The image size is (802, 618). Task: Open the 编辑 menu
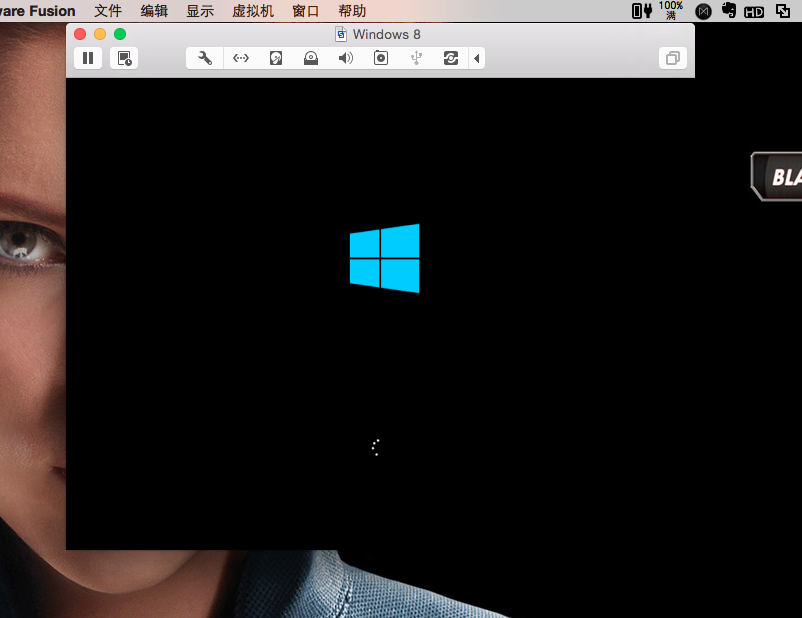point(154,11)
